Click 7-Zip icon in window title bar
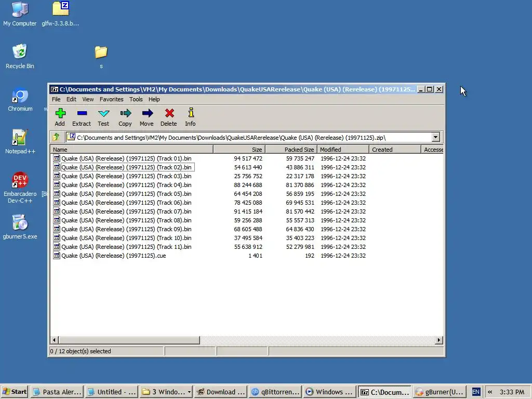Image resolution: width=532 pixels, height=399 pixels. pyautogui.click(x=54, y=89)
